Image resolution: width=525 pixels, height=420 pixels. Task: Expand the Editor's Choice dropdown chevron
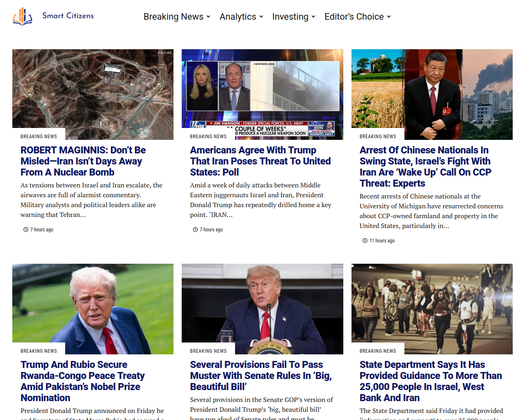tap(389, 17)
